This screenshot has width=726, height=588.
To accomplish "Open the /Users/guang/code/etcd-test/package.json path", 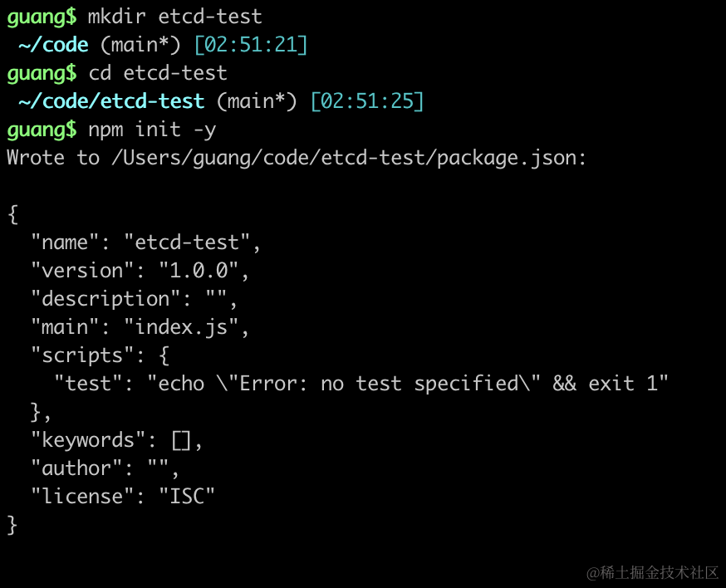I will [x=348, y=158].
